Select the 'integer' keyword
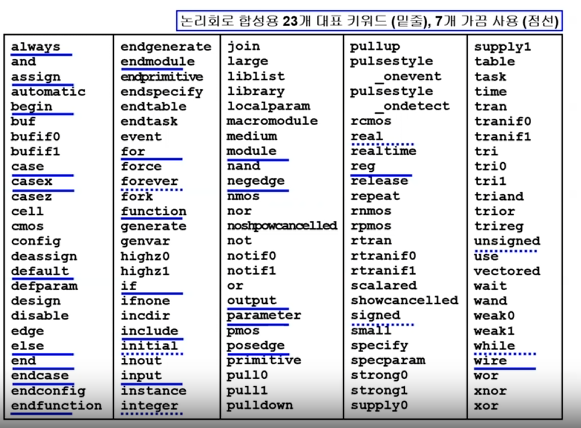The image size is (581, 428). (x=149, y=406)
